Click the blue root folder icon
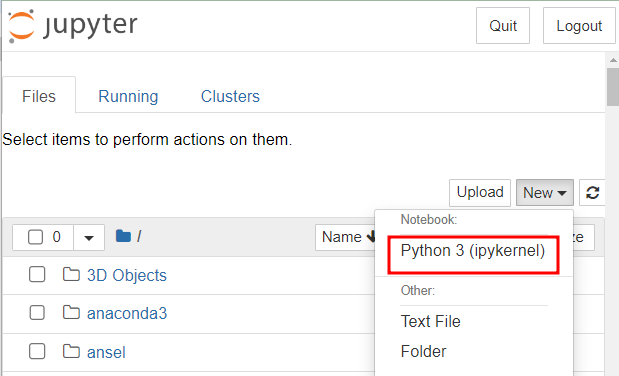The height and width of the screenshot is (376, 619). [x=123, y=236]
